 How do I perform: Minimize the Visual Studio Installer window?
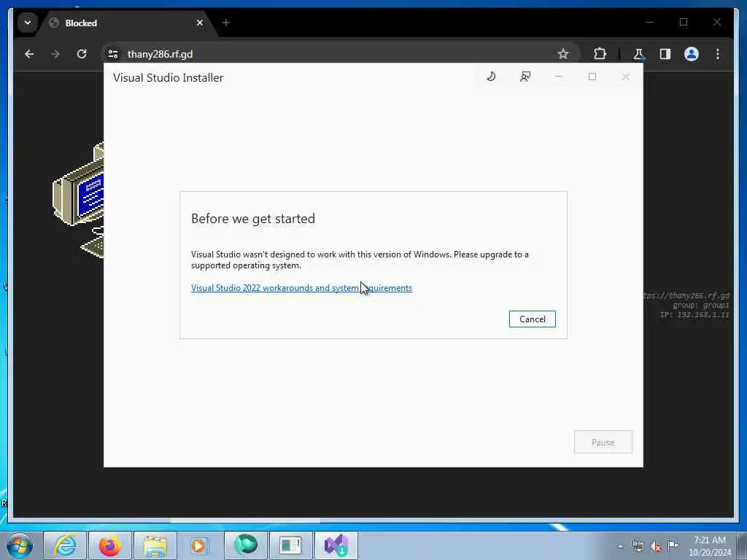click(558, 77)
